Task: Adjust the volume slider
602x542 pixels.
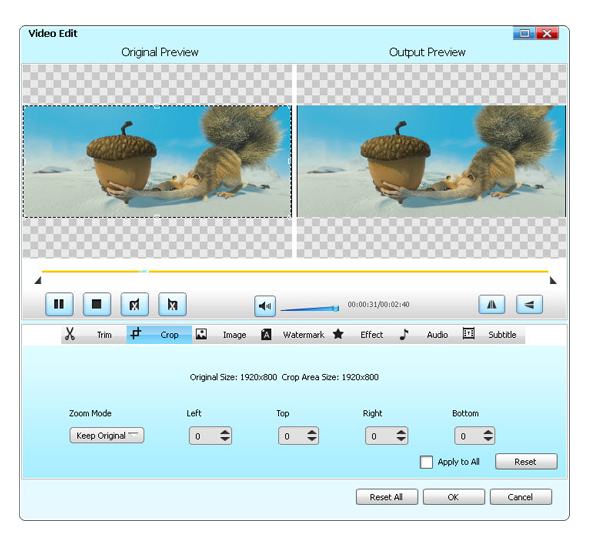Action: pyautogui.click(x=309, y=308)
